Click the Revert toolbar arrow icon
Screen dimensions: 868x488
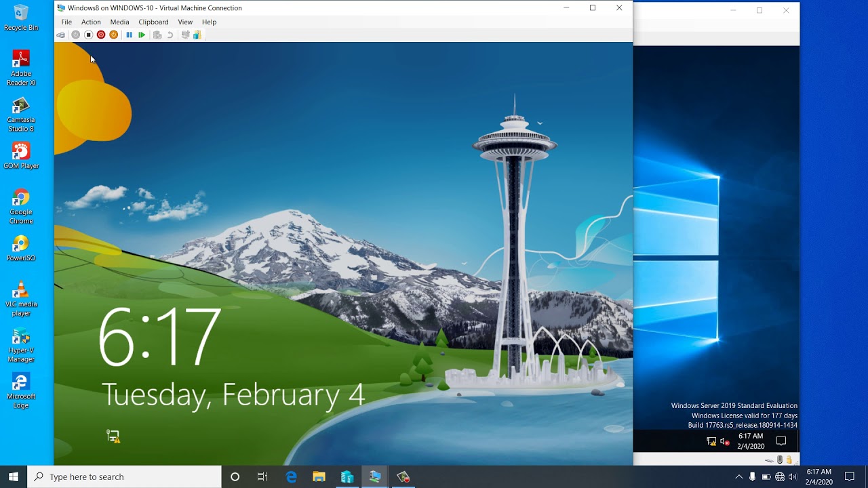[170, 35]
